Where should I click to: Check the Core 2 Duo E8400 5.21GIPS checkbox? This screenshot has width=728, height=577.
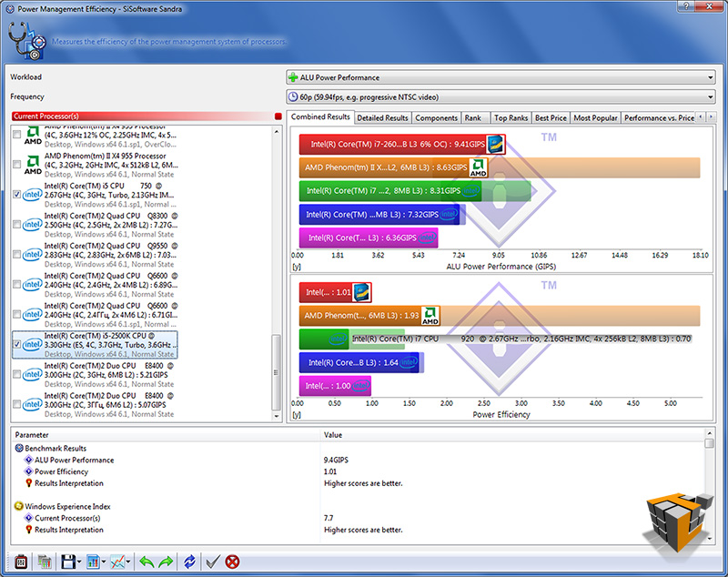(x=16, y=374)
